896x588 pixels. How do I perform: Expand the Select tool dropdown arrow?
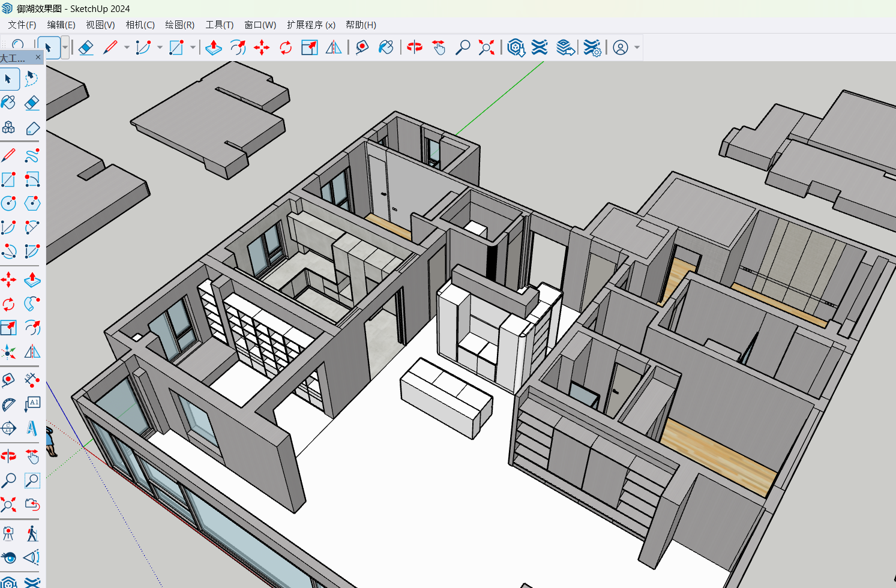[x=65, y=47]
